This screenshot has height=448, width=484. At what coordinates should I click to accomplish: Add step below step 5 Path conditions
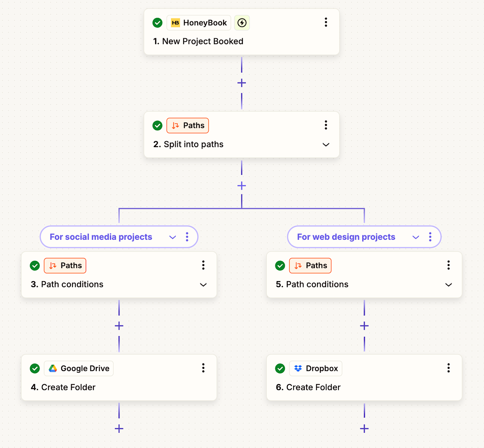pyautogui.click(x=364, y=326)
